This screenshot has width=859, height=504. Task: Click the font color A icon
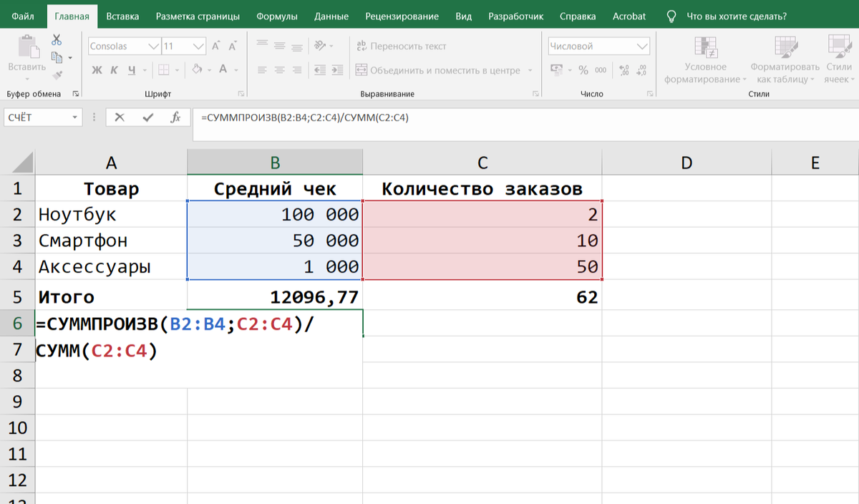tap(223, 70)
